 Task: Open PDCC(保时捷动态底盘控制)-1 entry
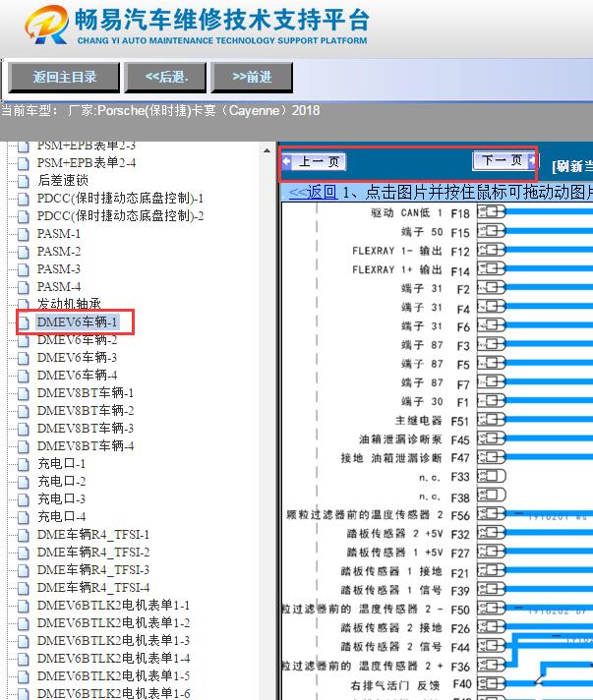120,198
